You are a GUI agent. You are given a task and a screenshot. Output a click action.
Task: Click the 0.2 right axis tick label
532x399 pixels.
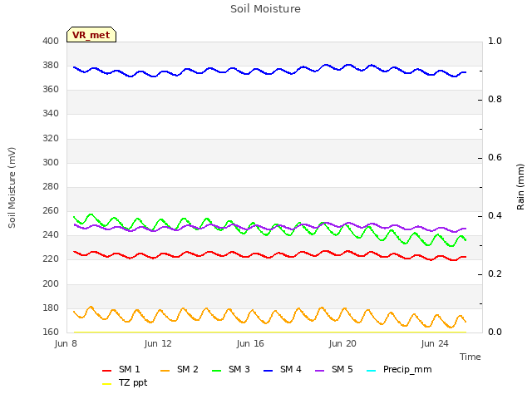pos(495,273)
